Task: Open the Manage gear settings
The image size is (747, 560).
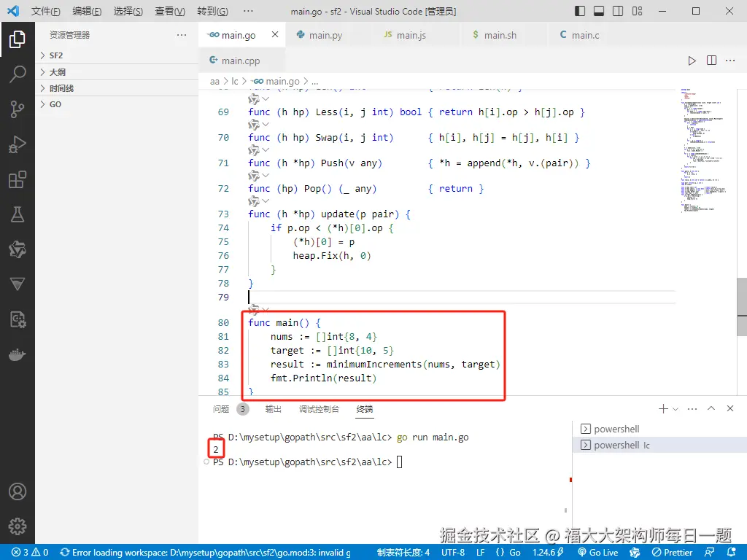Action: click(18, 526)
